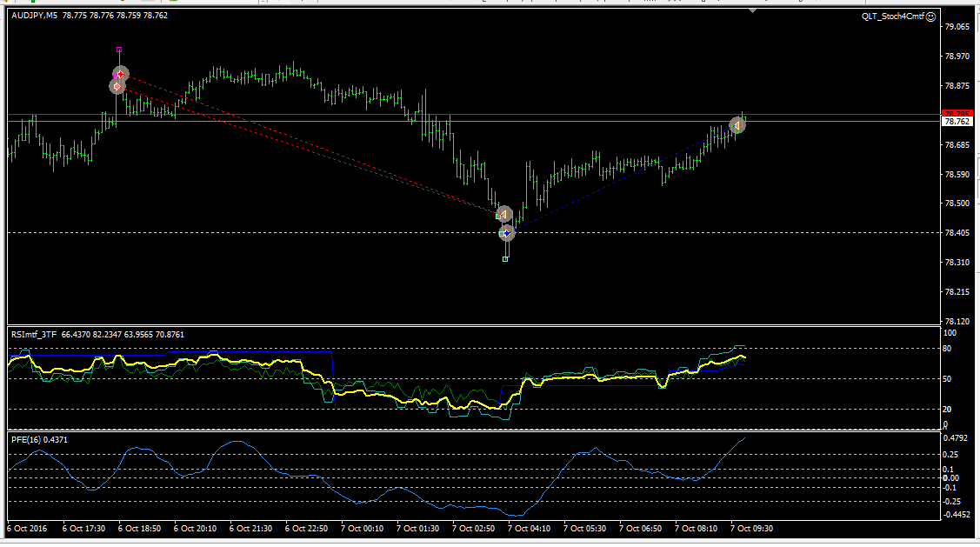The height and width of the screenshot is (547, 980).
Task: Click the 7 Oct 06:50 time label
Action: 640,528
